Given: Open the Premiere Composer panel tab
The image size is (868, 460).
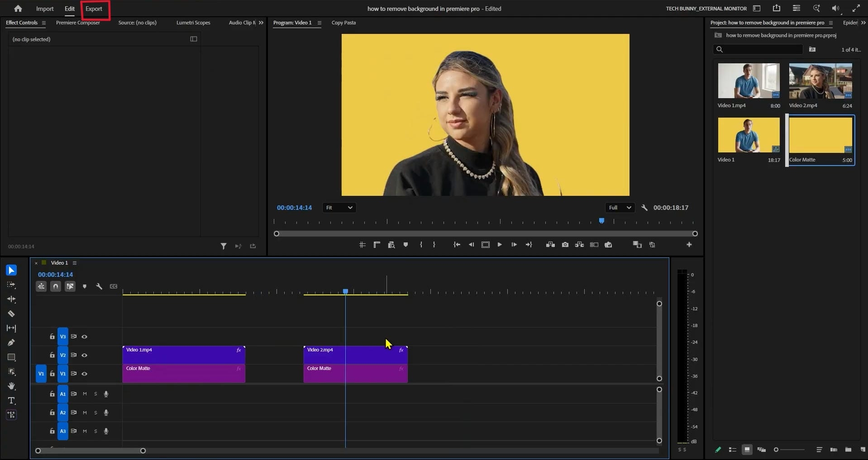Looking at the screenshot, I should coord(78,23).
